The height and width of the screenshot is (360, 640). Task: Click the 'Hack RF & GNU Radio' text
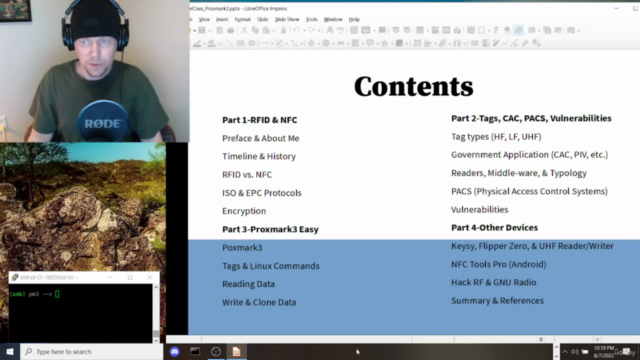(x=493, y=282)
